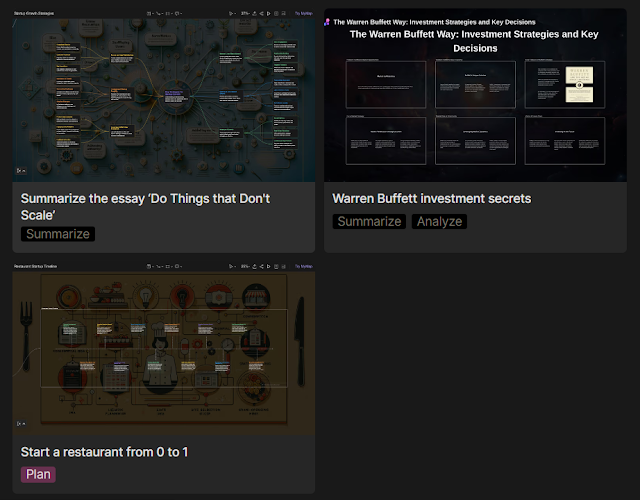
Task: Open connector style dropdown in essay mind map toolbar
Action: pos(159,13)
